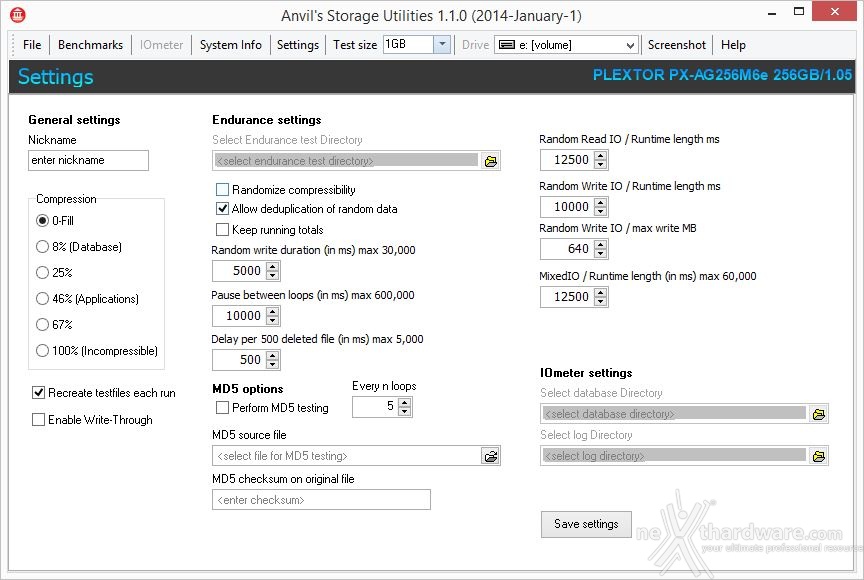Image resolution: width=864 pixels, height=580 pixels.
Task: Increase the Random Read IO runtime value
Action: 601,156
